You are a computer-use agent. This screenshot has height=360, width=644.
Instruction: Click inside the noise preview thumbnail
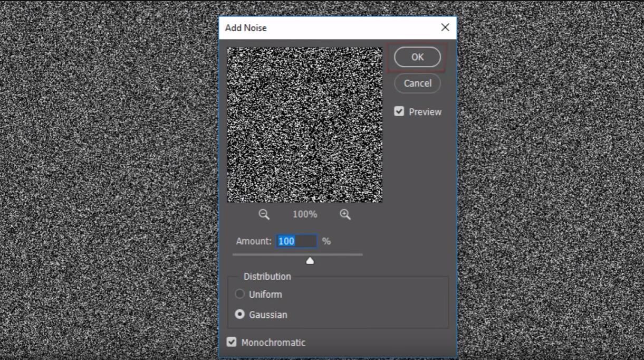pos(304,125)
